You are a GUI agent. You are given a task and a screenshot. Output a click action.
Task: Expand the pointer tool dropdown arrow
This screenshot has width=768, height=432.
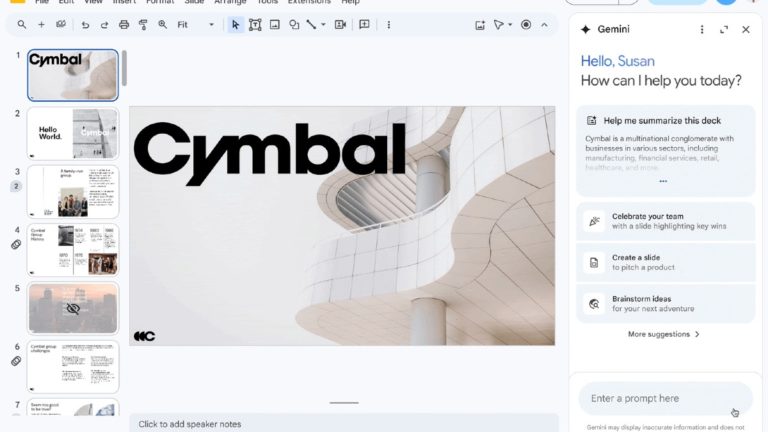pyautogui.click(x=510, y=24)
